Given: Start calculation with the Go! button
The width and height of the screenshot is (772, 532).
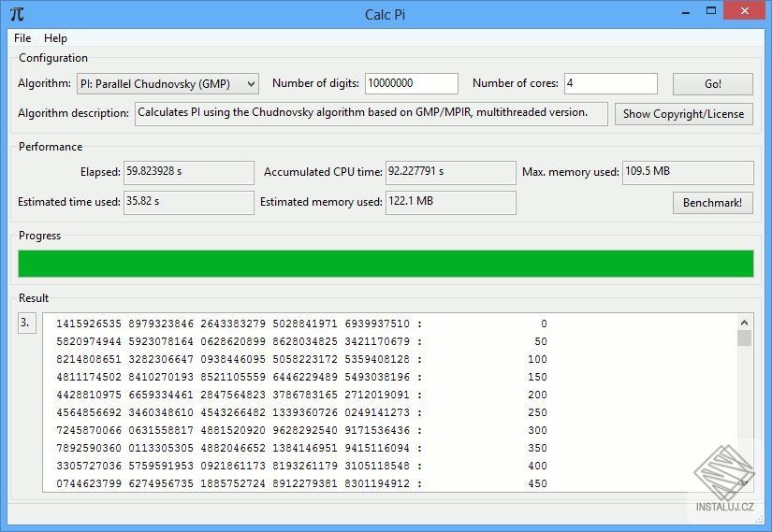Looking at the screenshot, I should point(712,83).
